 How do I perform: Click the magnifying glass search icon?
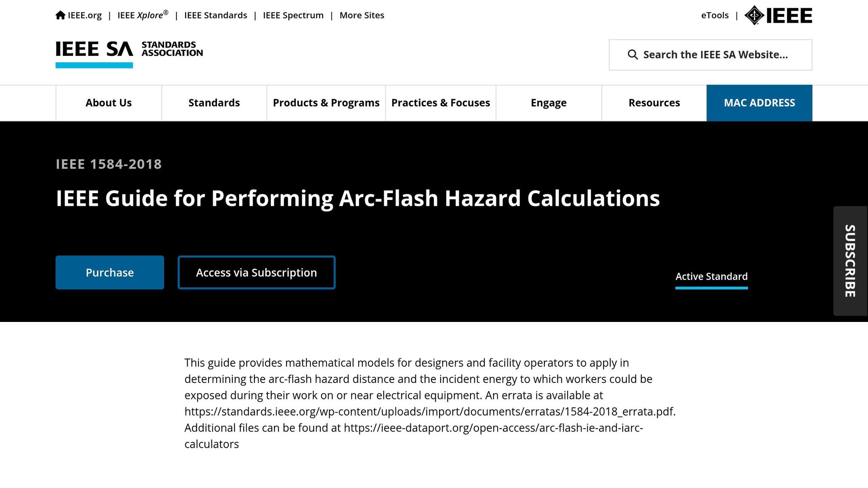(632, 55)
